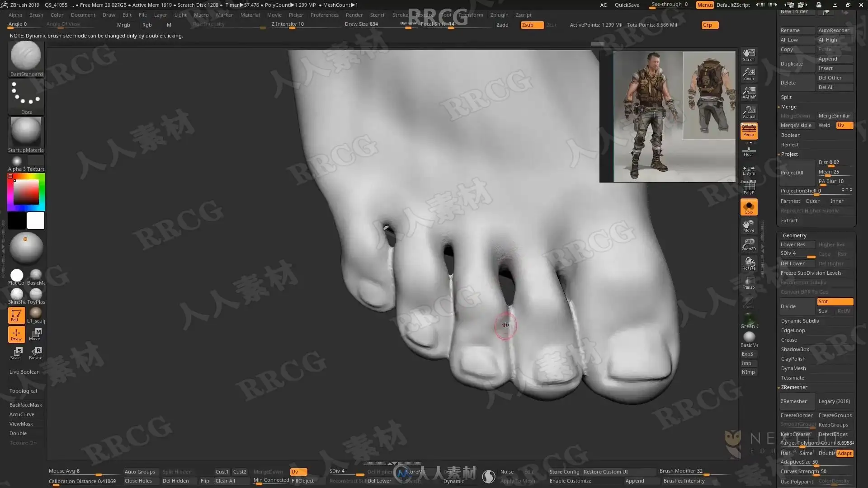Expand the DynaMesh section
Screen dimensions: 868x488
[793, 368]
